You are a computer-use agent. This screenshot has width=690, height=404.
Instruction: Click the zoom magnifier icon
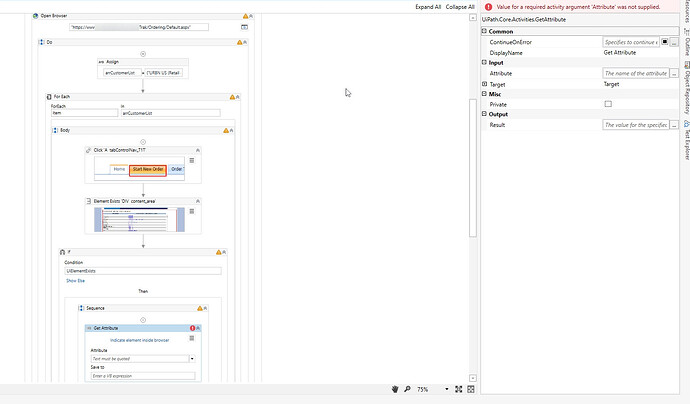(407, 389)
